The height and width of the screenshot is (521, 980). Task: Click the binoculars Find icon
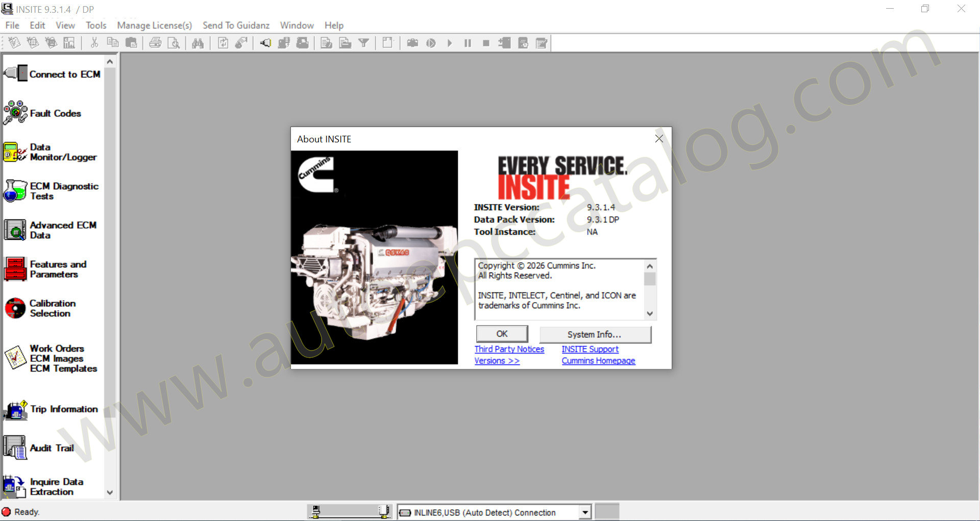[198, 43]
